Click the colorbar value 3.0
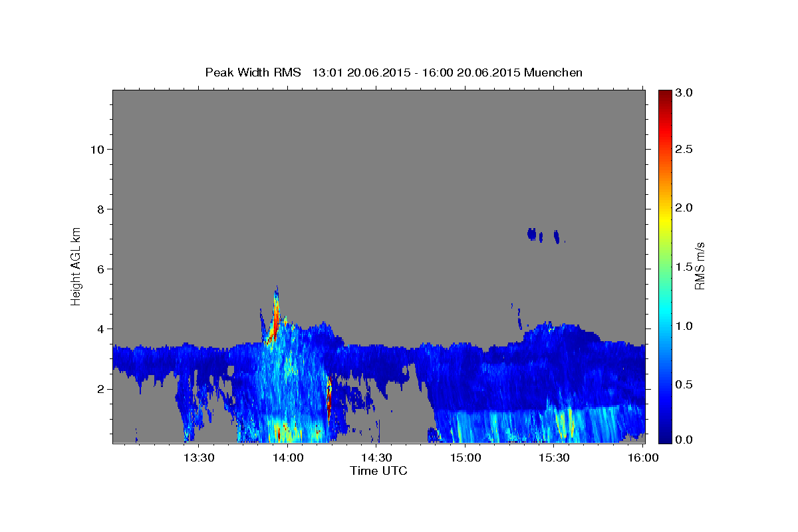Viewport: 798px width, 532px height. pyautogui.click(x=684, y=93)
